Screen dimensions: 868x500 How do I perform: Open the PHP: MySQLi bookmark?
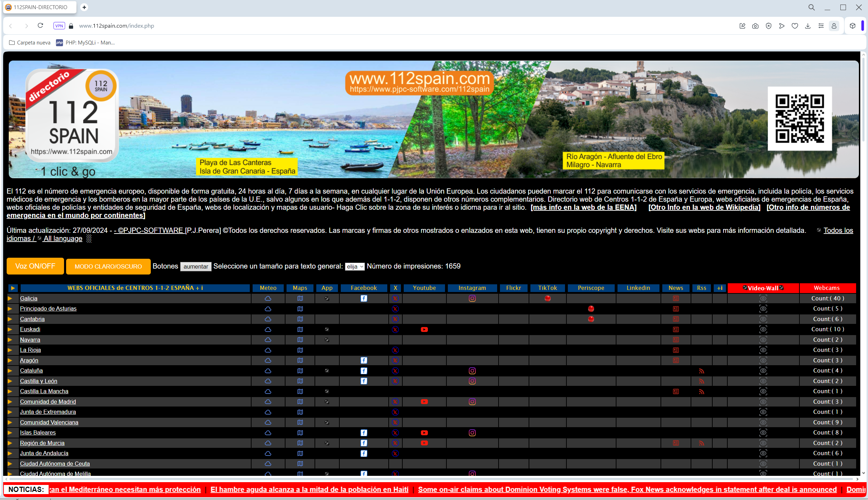click(x=86, y=43)
